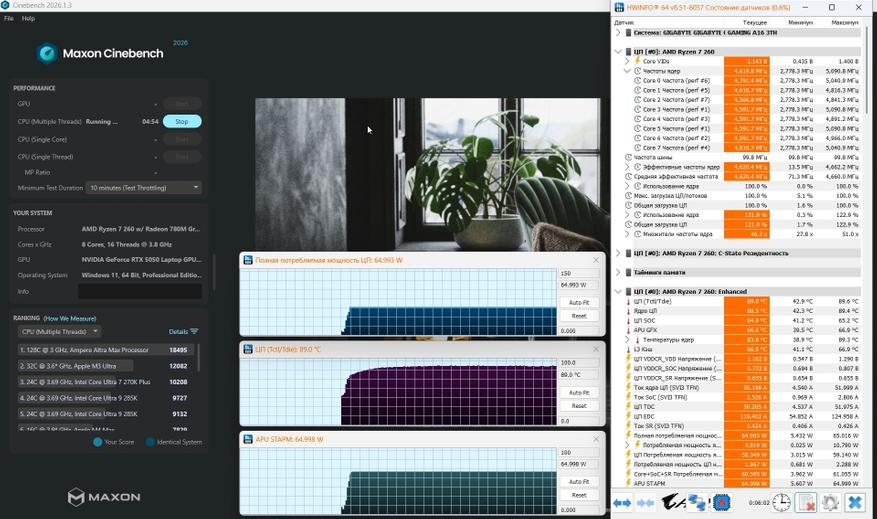Click the Info text field in Your System
This screenshot has width=877, height=519.
[x=140, y=291]
